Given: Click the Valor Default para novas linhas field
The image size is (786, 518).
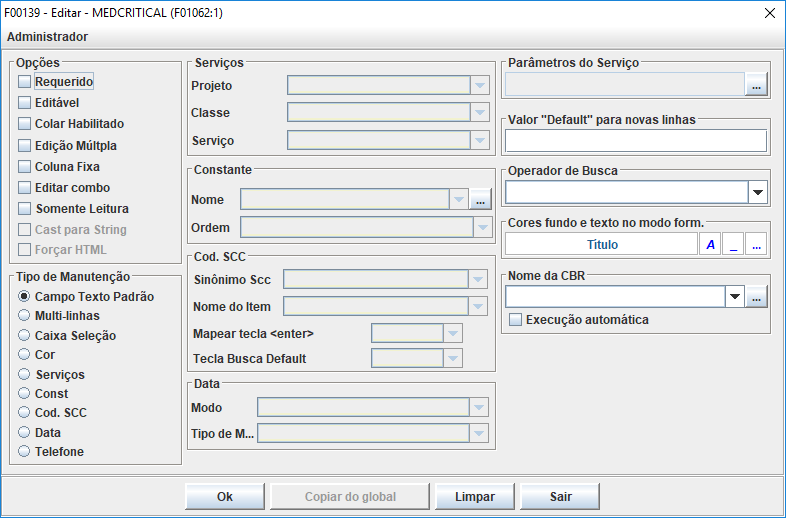Looking at the screenshot, I should [x=636, y=140].
